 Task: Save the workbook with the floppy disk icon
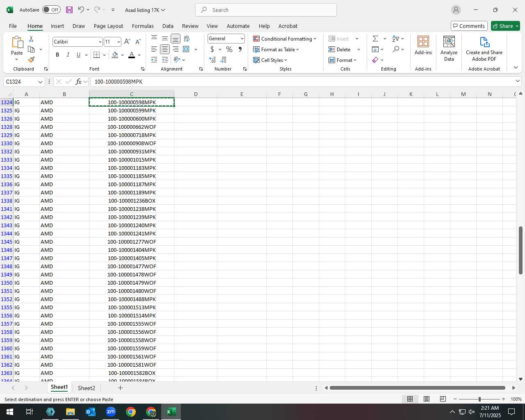(x=69, y=10)
